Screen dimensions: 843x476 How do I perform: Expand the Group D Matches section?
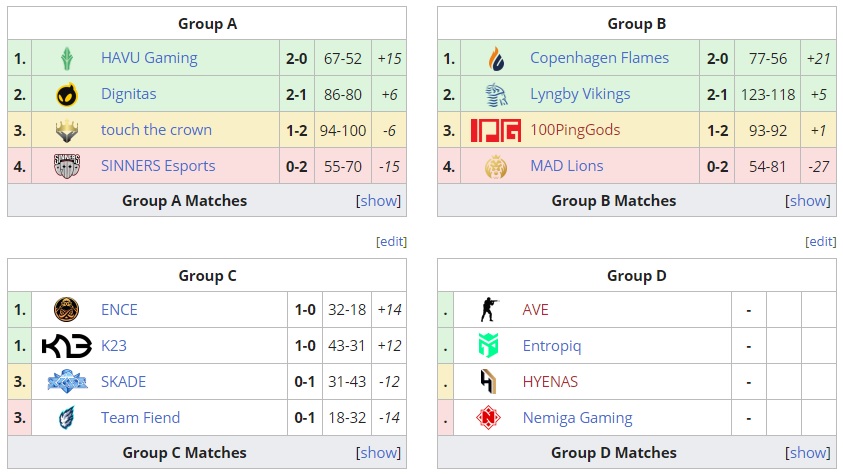(808, 453)
